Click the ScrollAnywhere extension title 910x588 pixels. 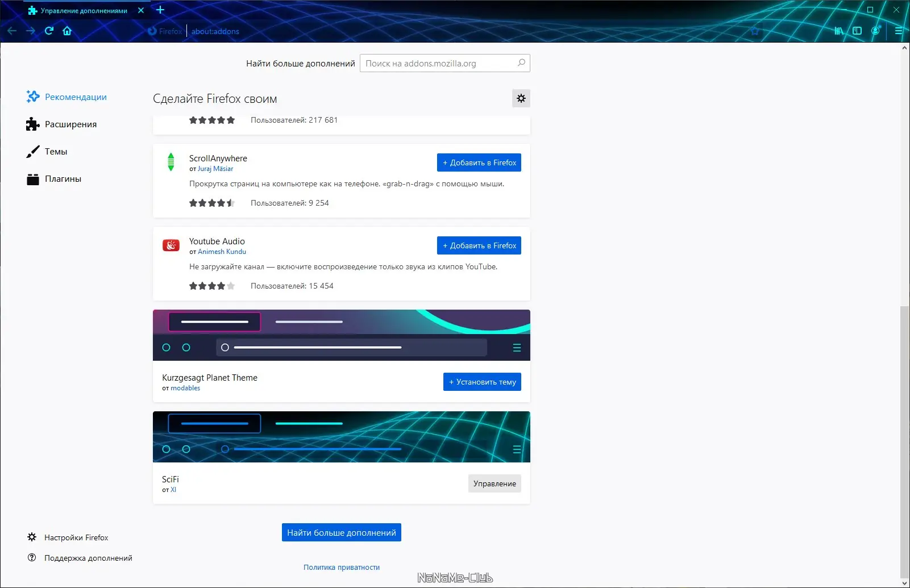218,159
